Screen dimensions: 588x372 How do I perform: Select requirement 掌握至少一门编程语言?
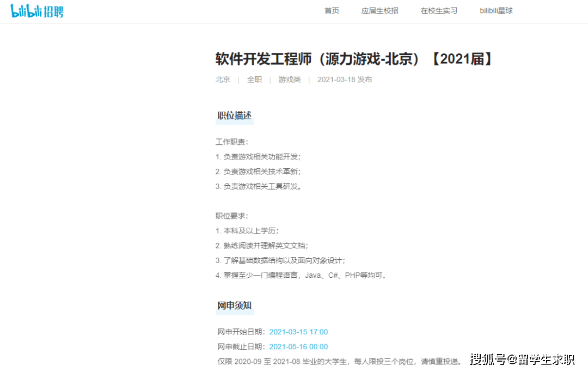[301, 275]
